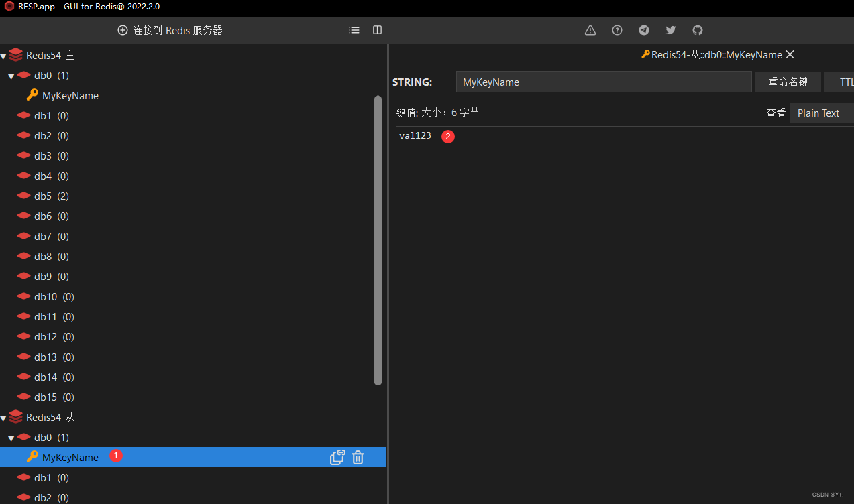Click 连接到 Redis 服务器 button
Image resolution: width=854 pixels, height=504 pixels.
170,30
